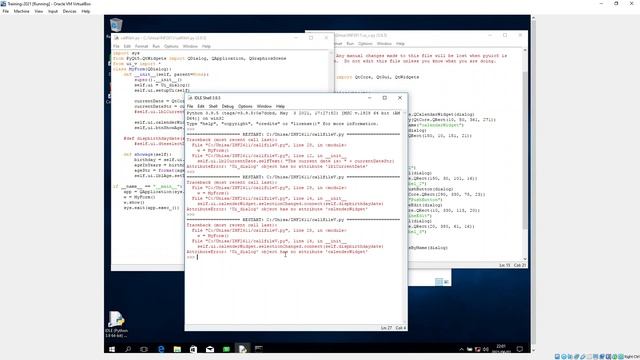Open the Action Center notification icon
This screenshot has height=360, width=640.
pos(520,349)
